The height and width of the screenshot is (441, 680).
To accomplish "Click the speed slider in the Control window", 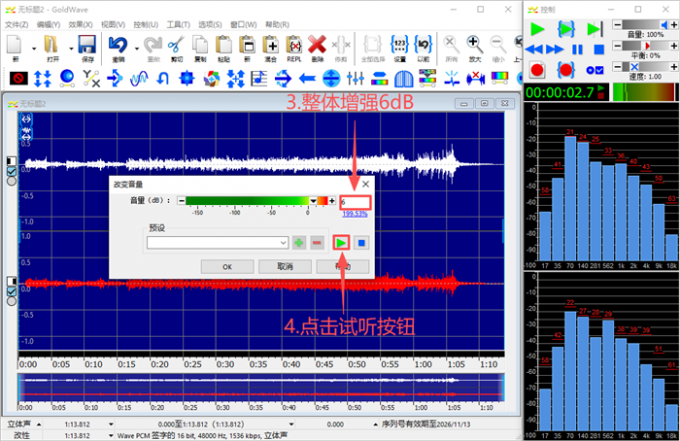I will click(645, 67).
